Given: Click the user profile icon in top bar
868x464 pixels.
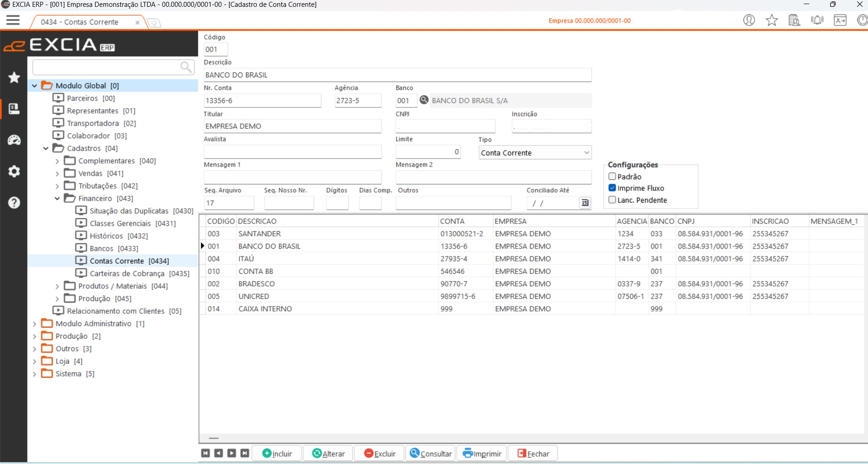Looking at the screenshot, I should point(749,20).
